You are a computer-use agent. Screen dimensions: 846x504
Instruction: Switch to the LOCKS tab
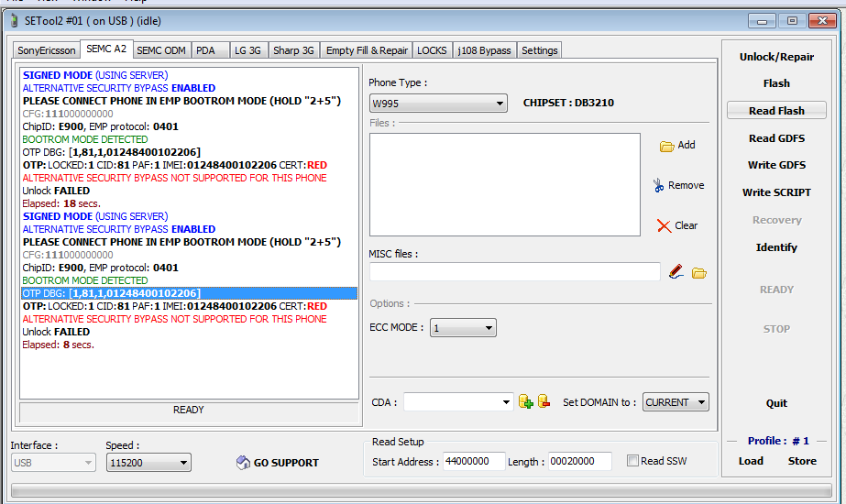click(x=433, y=50)
